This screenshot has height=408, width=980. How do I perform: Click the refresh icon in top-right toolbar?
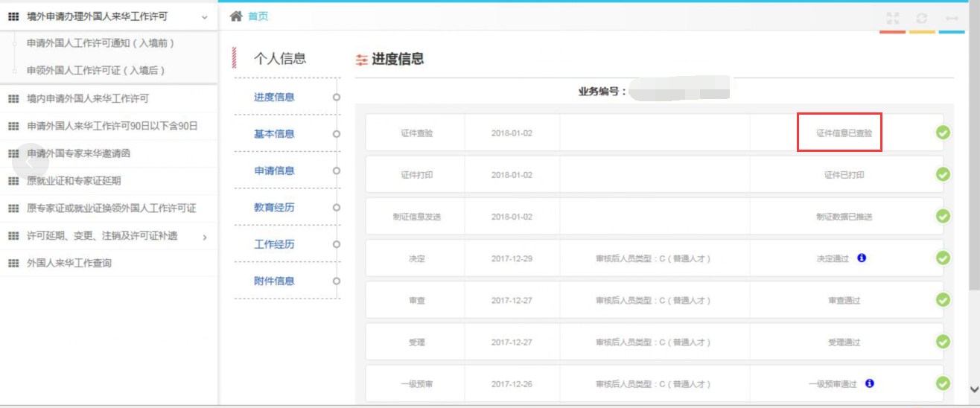pos(922,19)
